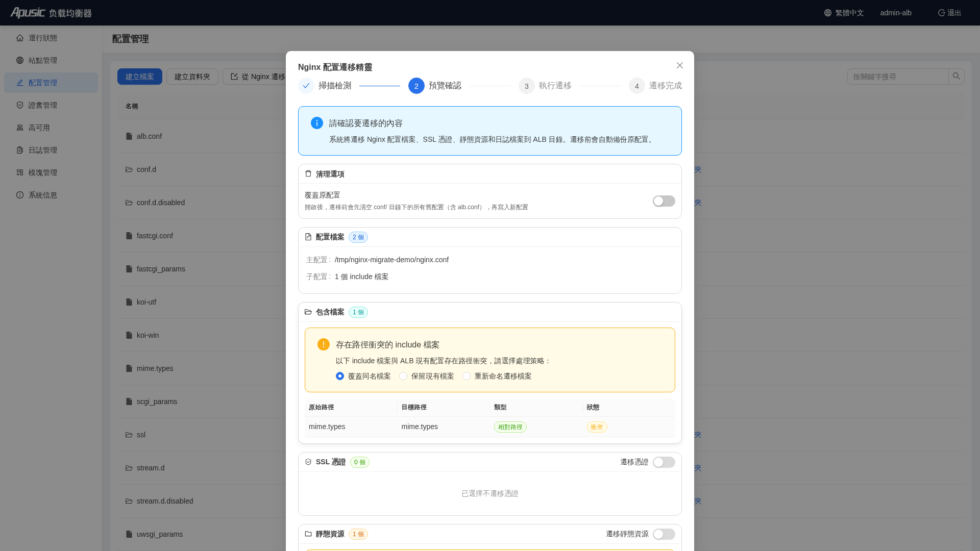Click the main config path /tmp/nginx-migrate-demo/nginx.conf
The image size is (980, 551).
pos(391,260)
